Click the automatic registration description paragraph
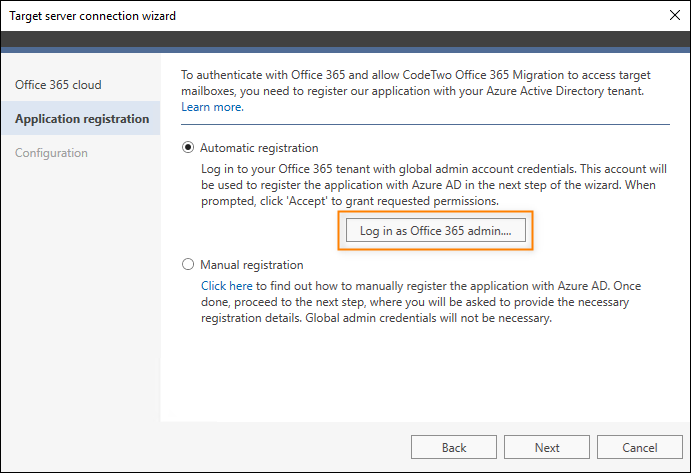691x473 pixels. tap(434, 185)
